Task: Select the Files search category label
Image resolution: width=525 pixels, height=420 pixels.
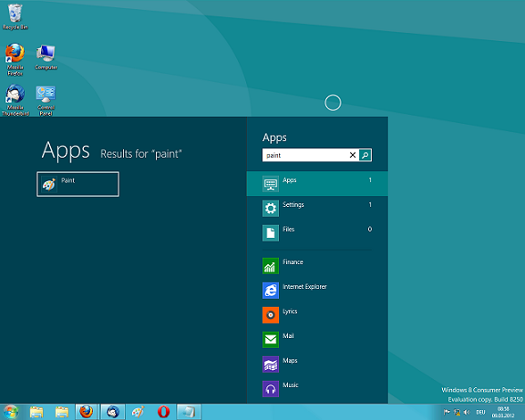Action: [288, 230]
